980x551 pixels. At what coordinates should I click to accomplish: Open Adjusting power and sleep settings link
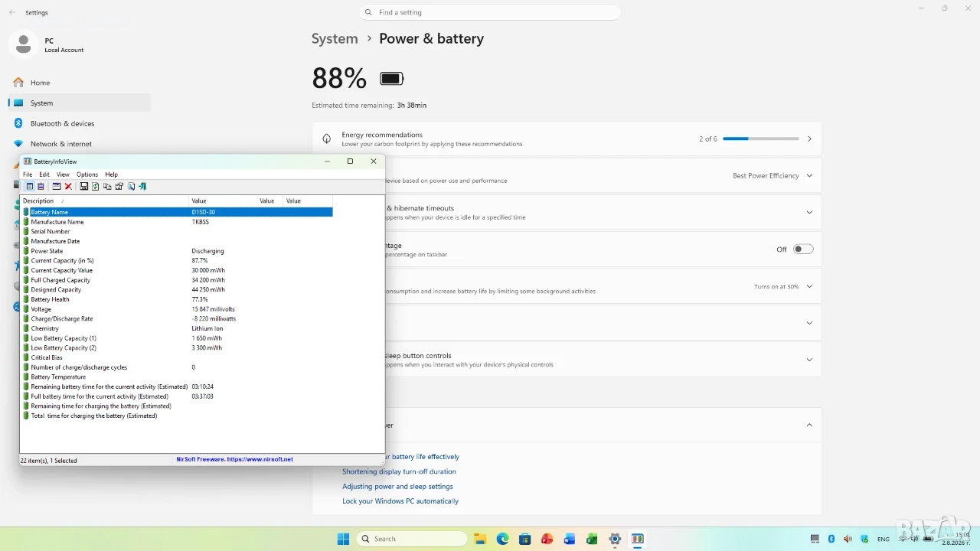coord(397,487)
